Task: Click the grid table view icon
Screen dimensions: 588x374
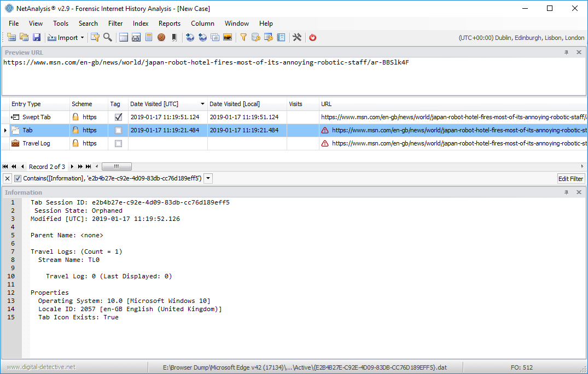Action: click(x=124, y=37)
